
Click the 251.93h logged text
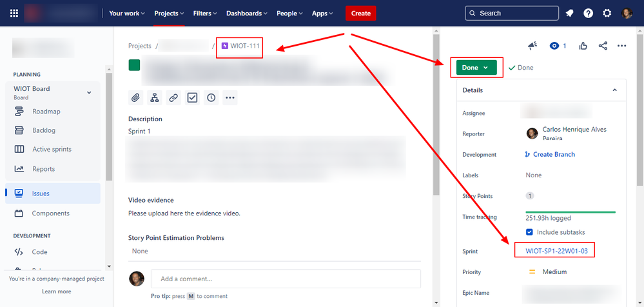click(548, 218)
